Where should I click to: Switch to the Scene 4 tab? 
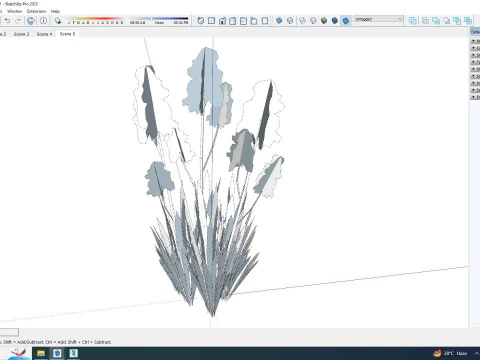44,34
